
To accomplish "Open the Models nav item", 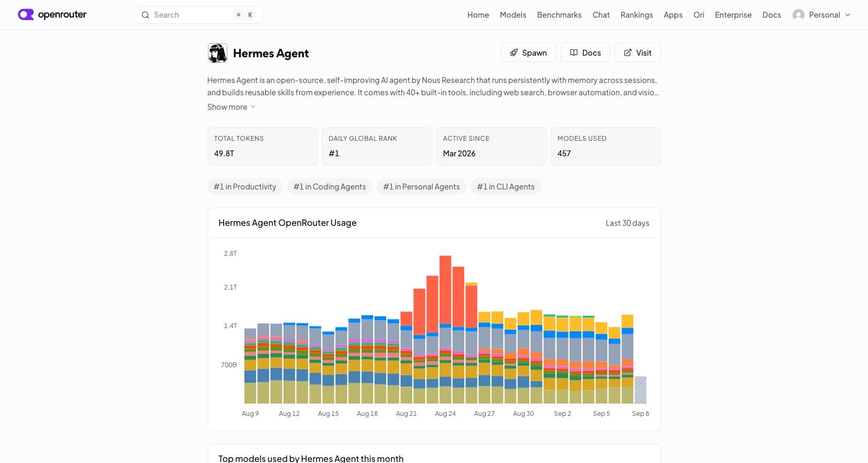I will point(513,15).
